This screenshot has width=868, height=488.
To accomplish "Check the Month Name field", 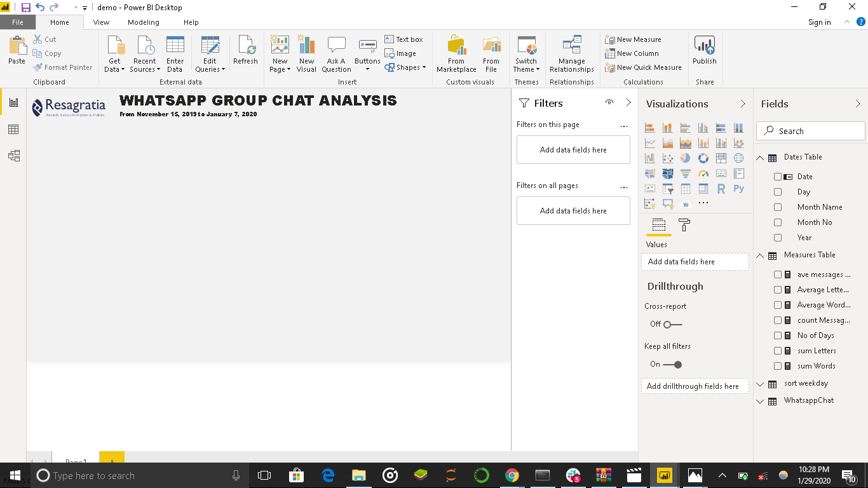I will tap(778, 207).
